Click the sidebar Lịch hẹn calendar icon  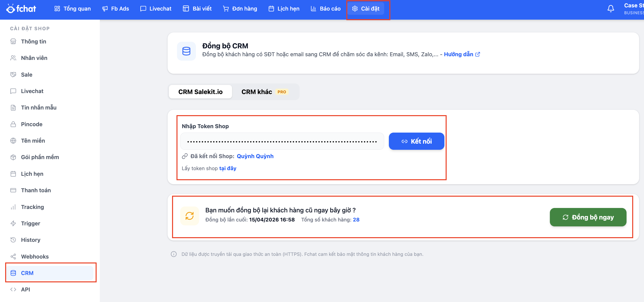pos(13,174)
